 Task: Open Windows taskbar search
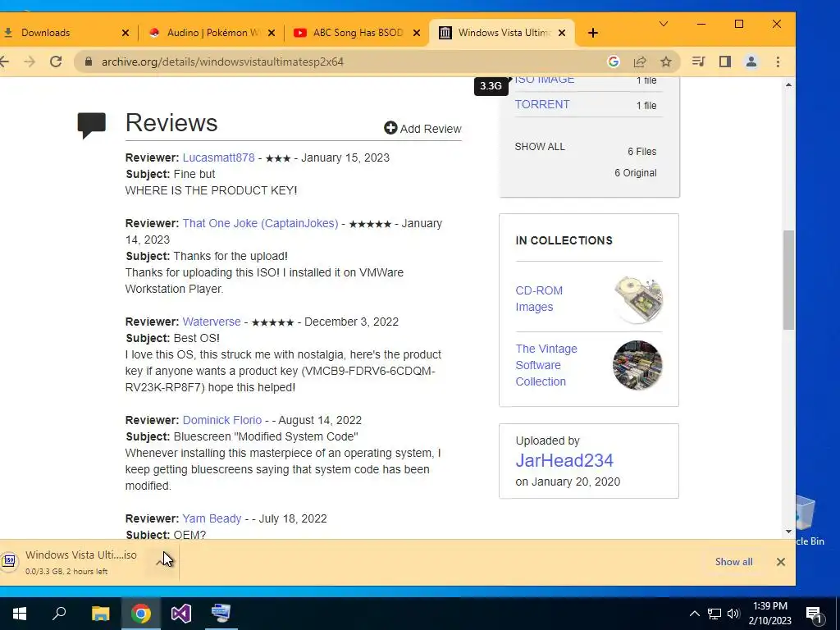click(59, 614)
